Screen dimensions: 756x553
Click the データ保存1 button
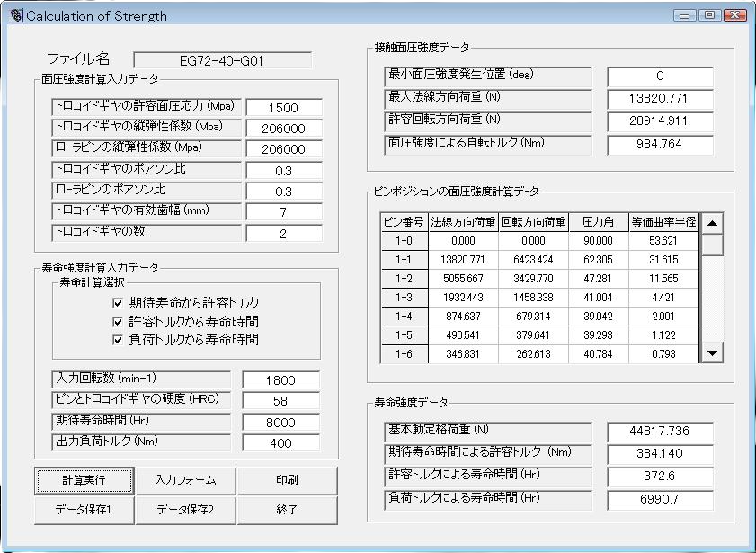coord(84,510)
